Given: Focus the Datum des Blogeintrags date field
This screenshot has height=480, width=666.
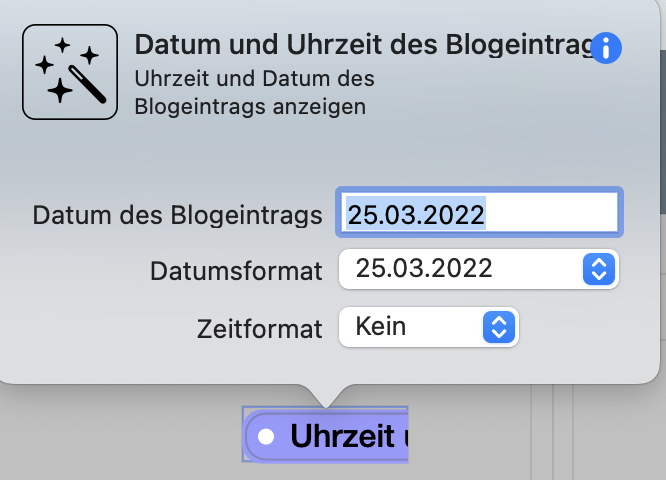Looking at the screenshot, I should click(480, 212).
